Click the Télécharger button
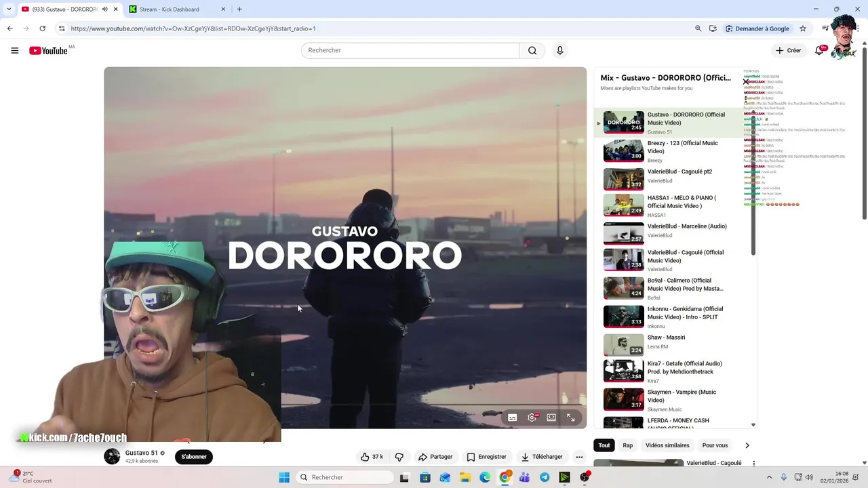 [x=542, y=457]
